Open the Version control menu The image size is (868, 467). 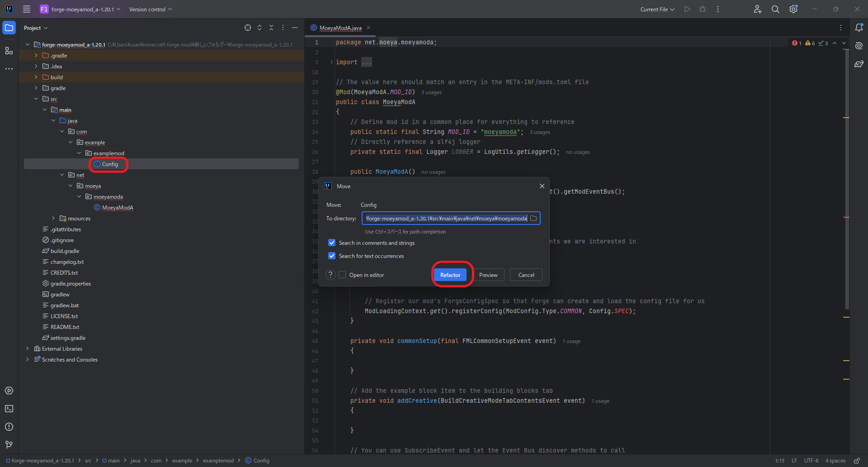click(x=150, y=10)
